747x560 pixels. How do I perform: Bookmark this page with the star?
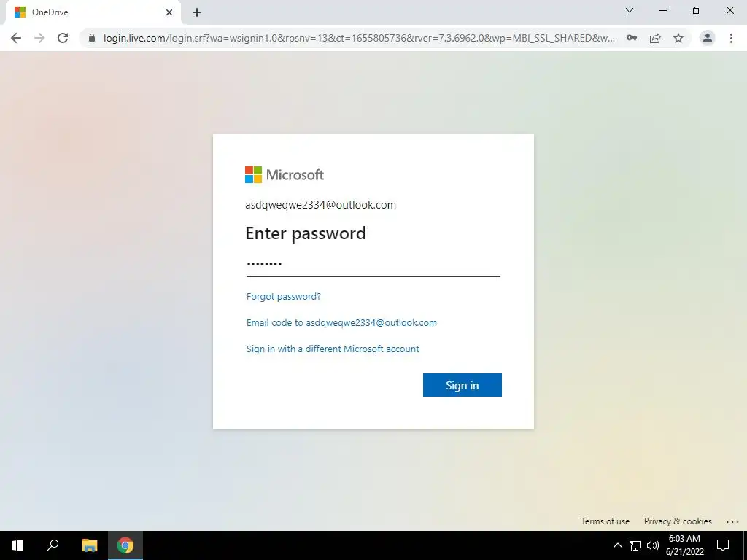(x=678, y=38)
